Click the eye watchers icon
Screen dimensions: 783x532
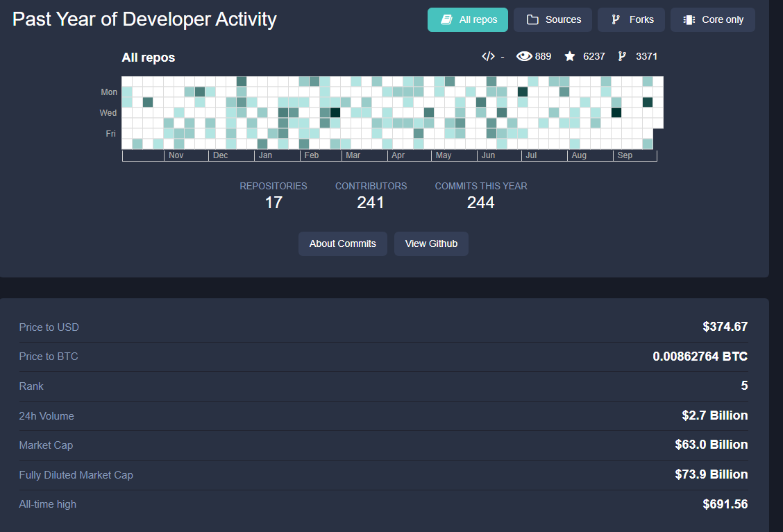[524, 56]
